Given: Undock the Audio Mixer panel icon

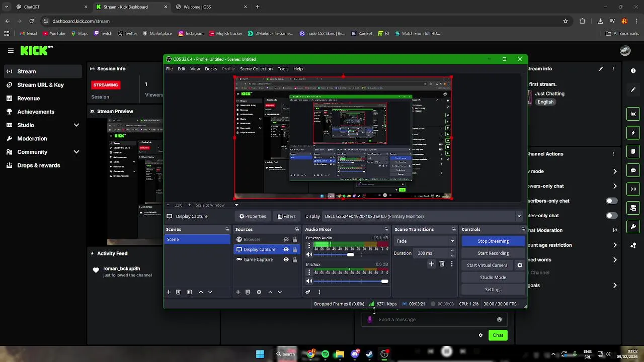Looking at the screenshot, I should coord(387,229).
